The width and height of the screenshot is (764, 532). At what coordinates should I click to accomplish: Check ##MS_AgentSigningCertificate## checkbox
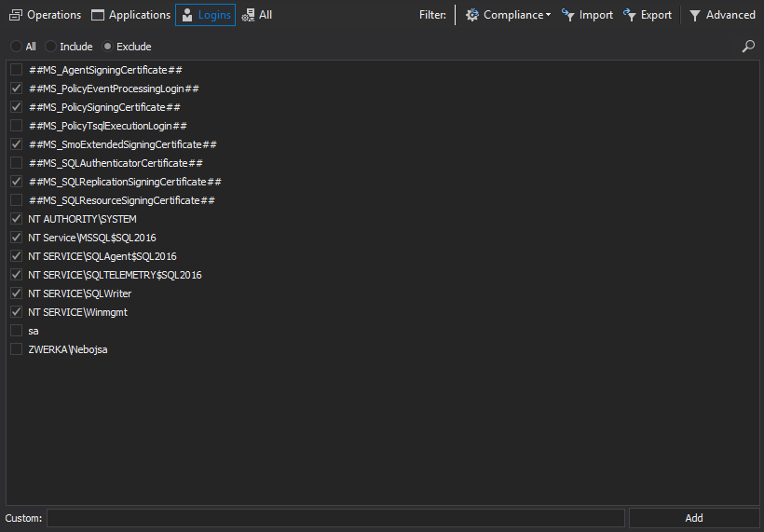pyautogui.click(x=16, y=70)
